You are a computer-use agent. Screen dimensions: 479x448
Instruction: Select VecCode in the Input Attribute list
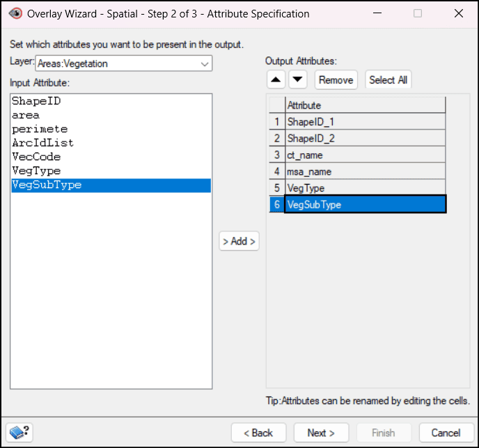click(111, 157)
